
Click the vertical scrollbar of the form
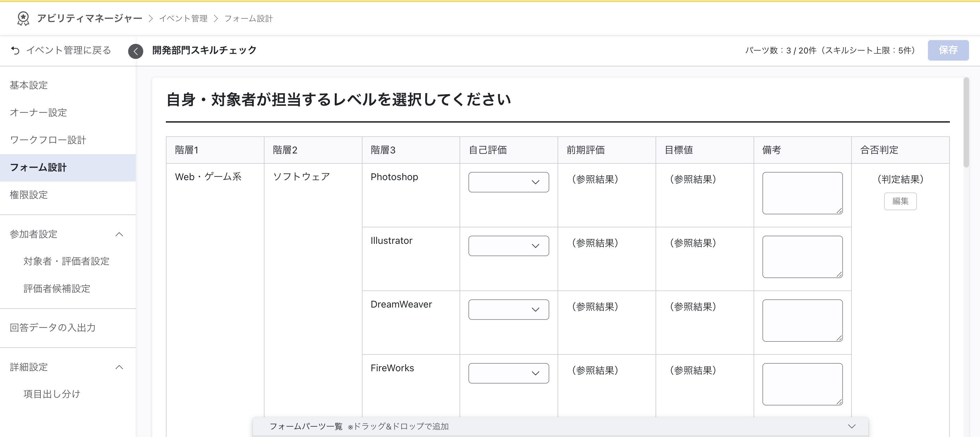[966, 123]
